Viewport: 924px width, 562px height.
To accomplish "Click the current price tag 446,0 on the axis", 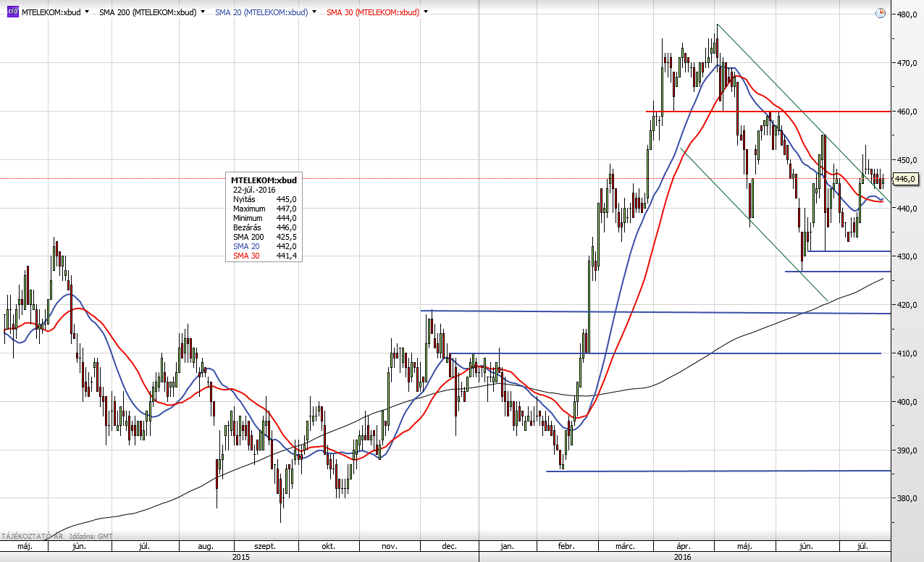I will click(906, 179).
